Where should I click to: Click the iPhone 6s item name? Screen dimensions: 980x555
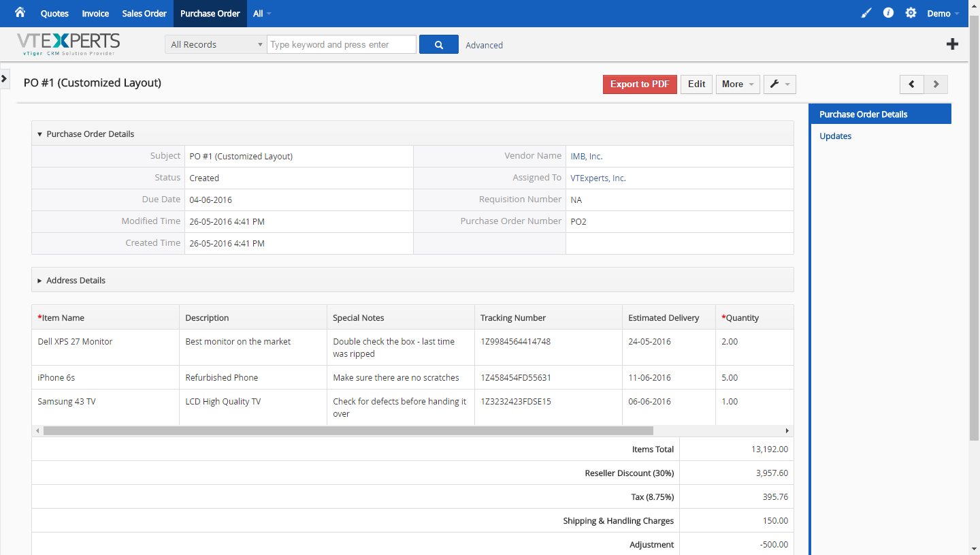coord(56,378)
